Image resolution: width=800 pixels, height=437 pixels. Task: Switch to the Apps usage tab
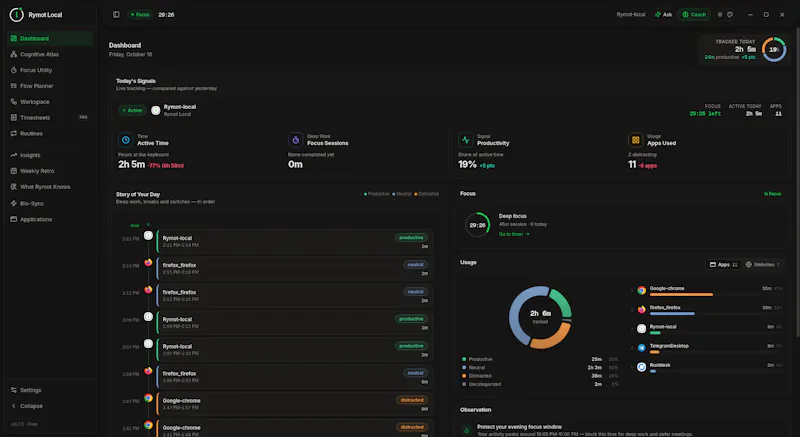(x=723, y=265)
